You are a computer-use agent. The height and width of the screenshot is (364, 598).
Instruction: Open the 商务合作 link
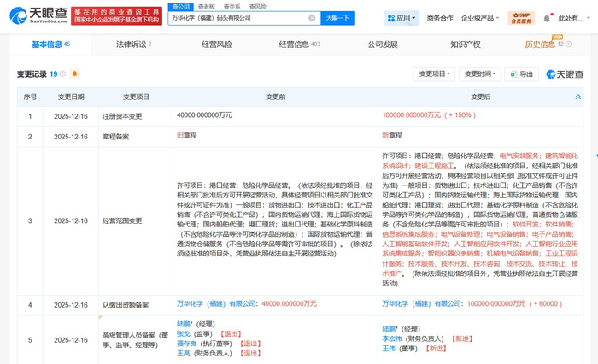pos(440,17)
